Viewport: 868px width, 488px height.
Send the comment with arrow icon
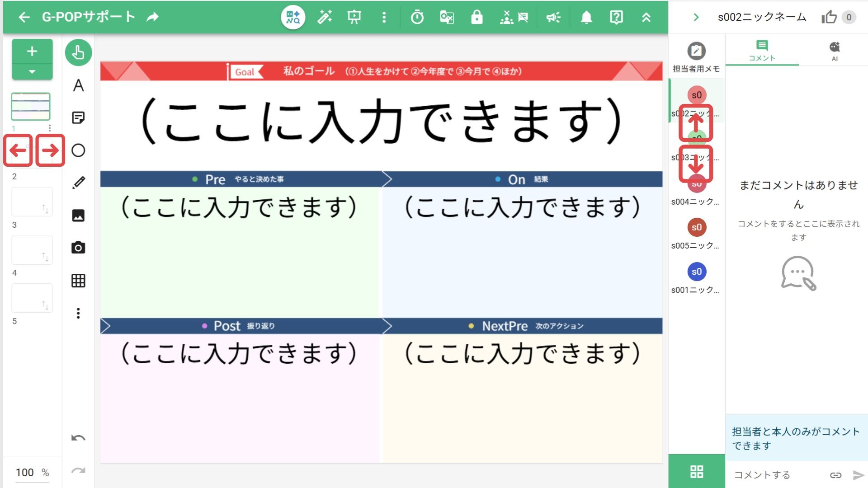pos(858,475)
